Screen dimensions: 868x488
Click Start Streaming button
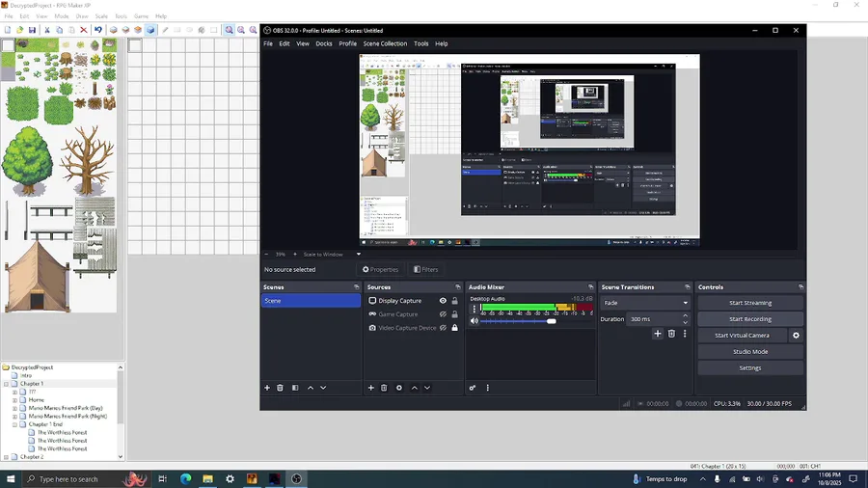750,303
